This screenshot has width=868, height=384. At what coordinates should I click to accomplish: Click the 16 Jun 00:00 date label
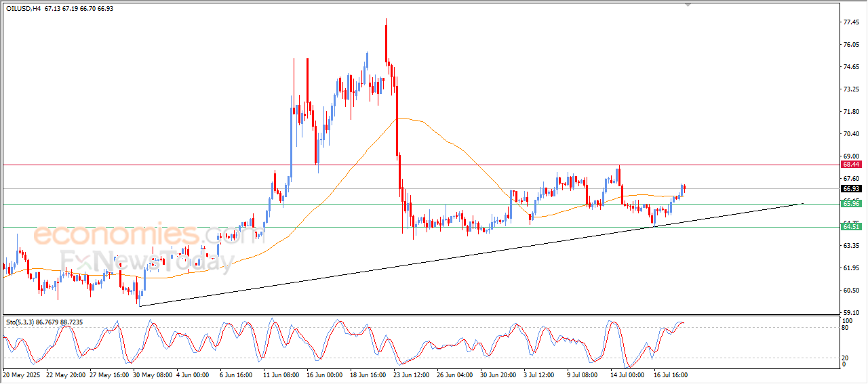325,374
